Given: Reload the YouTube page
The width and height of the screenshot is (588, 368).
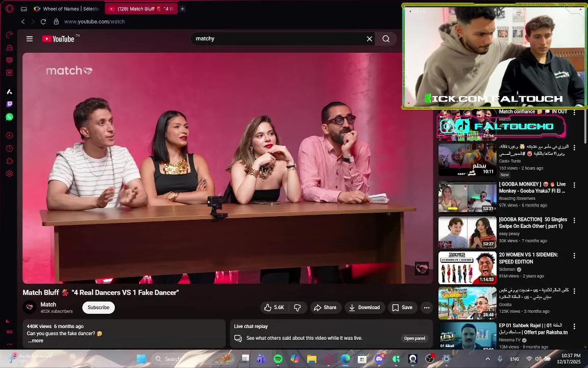Looking at the screenshot, I should tap(43, 22).
